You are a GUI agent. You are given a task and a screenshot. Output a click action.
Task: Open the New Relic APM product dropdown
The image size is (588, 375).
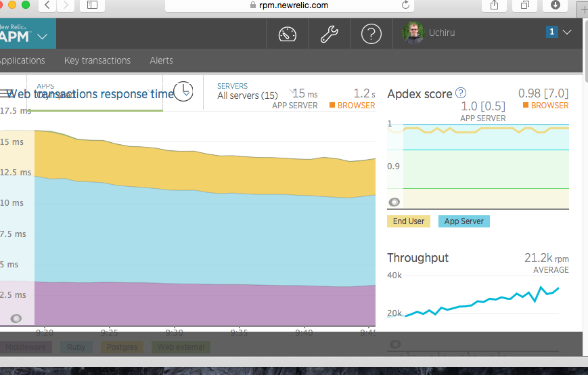pos(27,33)
